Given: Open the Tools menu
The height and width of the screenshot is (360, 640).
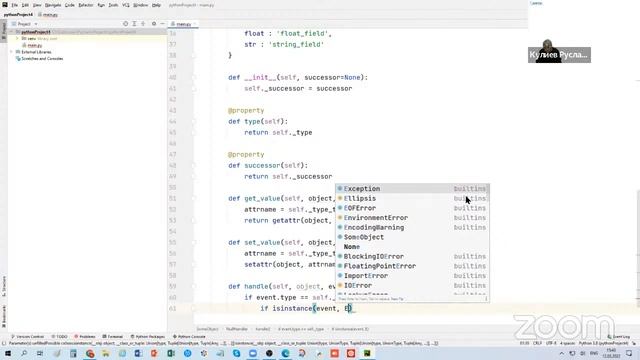Looking at the screenshot, I should [113, 5].
